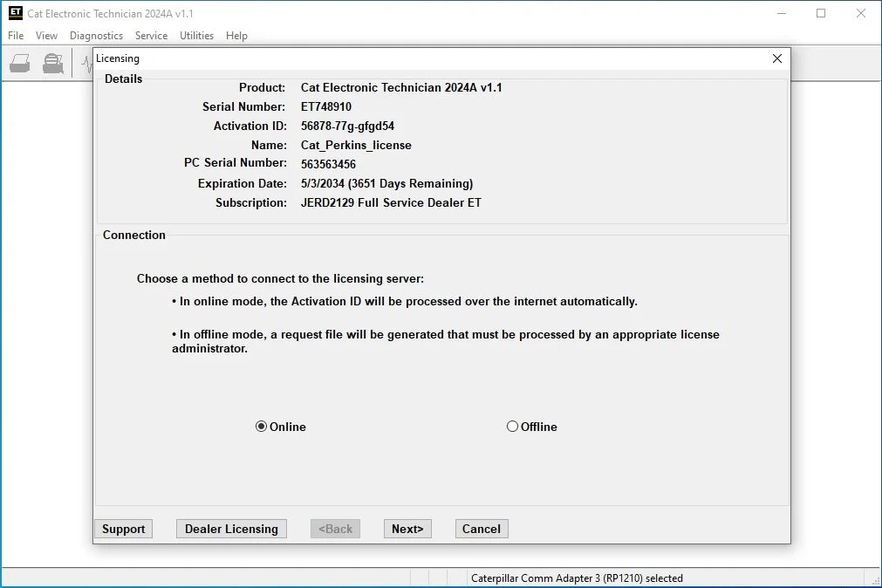Open the Service menu

[x=151, y=36]
